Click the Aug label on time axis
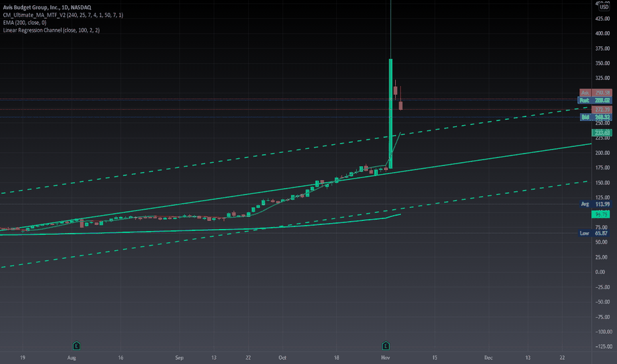Viewport: 617px width, 364px height. [71, 357]
